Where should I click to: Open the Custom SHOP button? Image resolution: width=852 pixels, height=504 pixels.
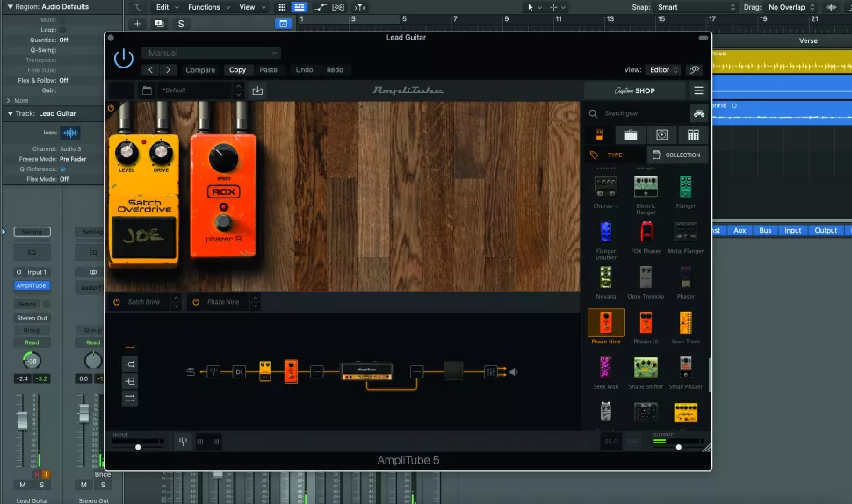click(635, 90)
